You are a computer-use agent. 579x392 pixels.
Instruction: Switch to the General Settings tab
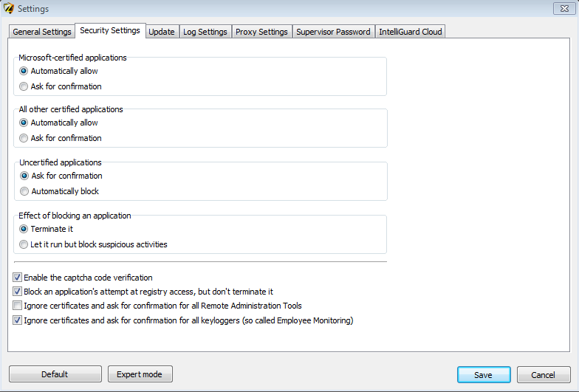[x=42, y=32]
